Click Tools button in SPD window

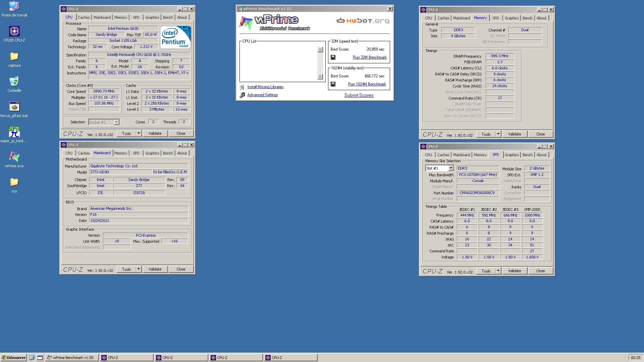(486, 271)
